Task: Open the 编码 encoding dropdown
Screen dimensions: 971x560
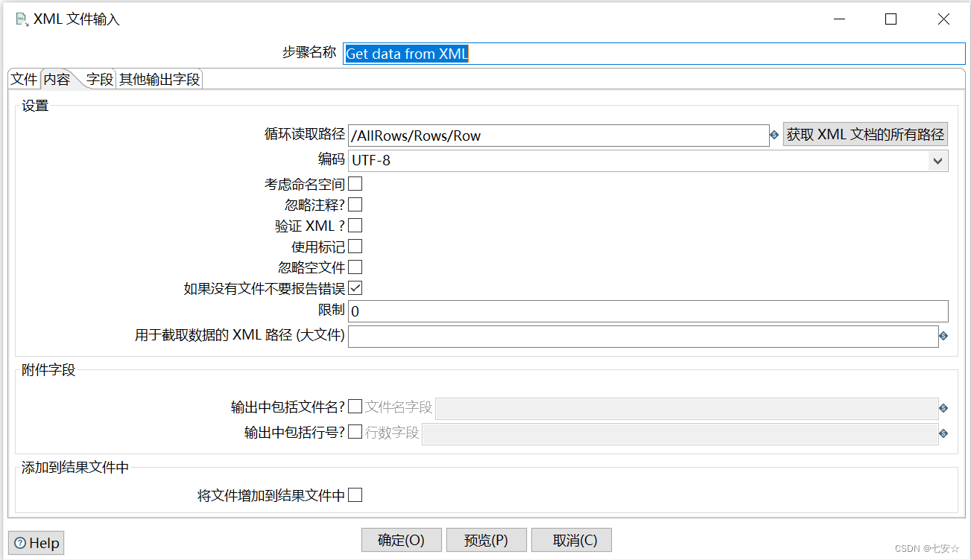Action: tap(937, 160)
